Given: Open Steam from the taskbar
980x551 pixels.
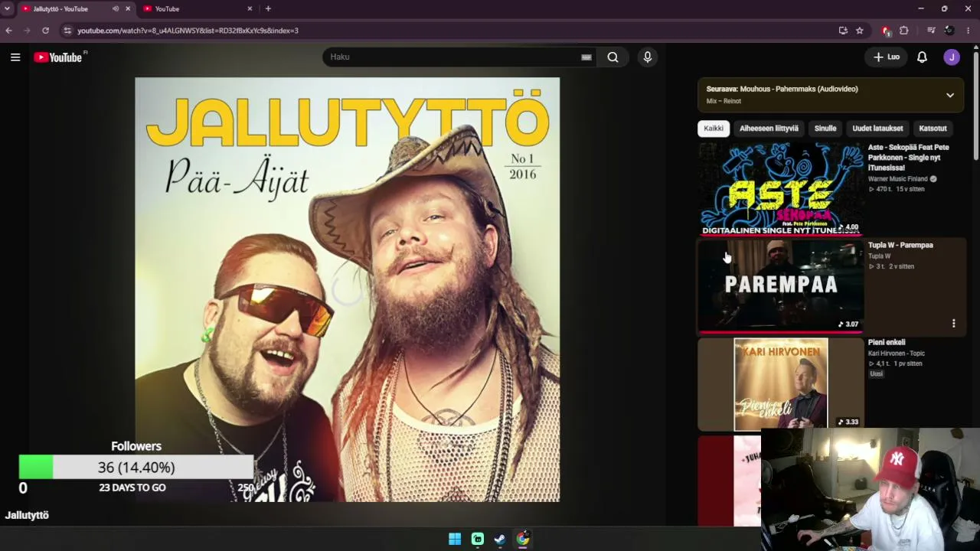Looking at the screenshot, I should pyautogui.click(x=499, y=539).
